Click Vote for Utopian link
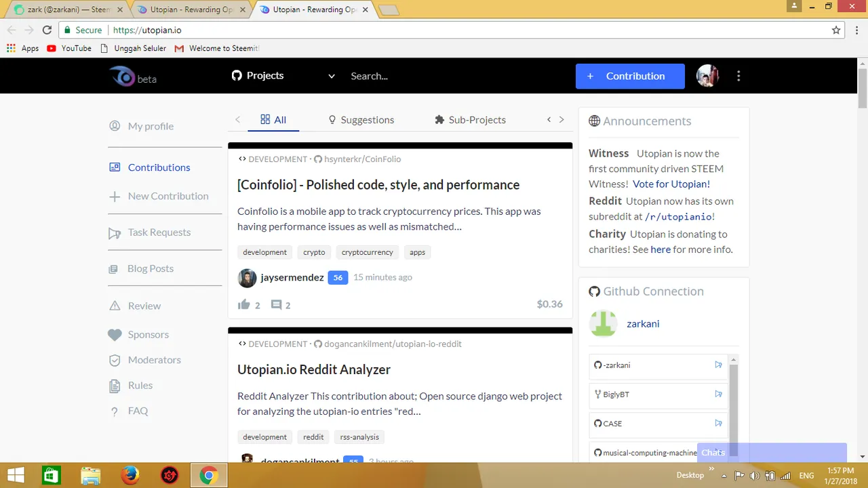 (x=671, y=184)
